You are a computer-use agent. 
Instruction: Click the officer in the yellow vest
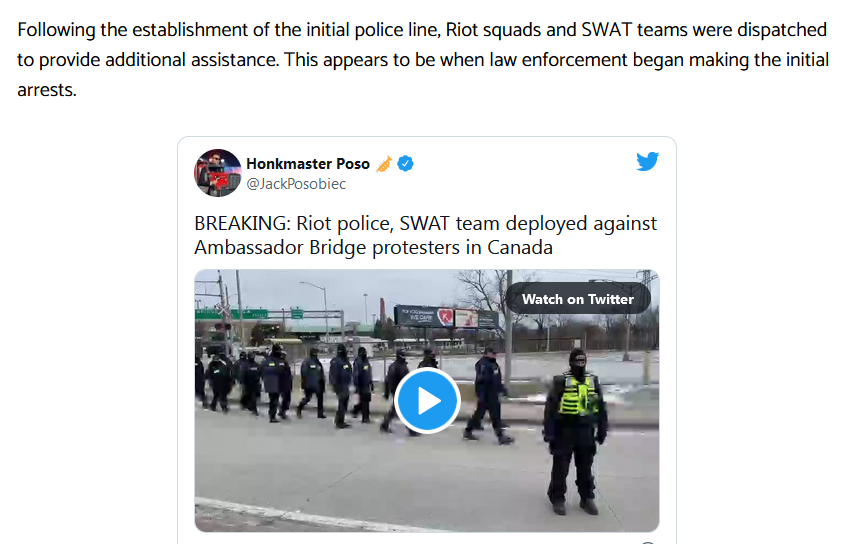(x=575, y=432)
